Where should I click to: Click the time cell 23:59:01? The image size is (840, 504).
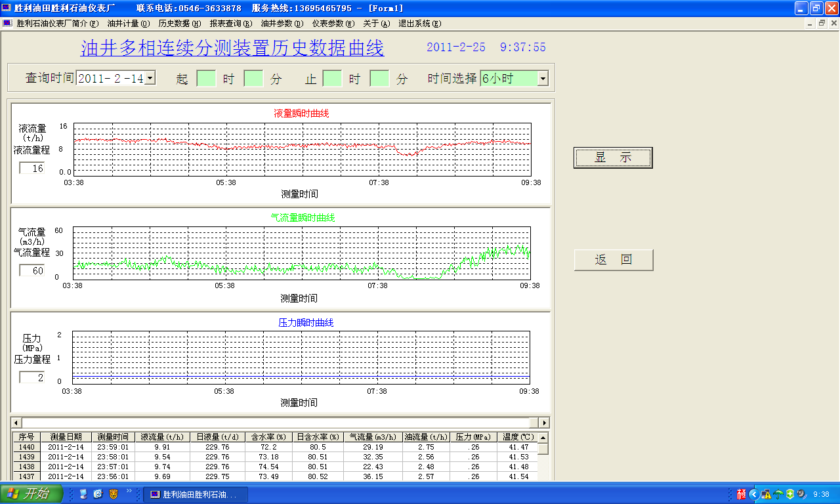112,447
